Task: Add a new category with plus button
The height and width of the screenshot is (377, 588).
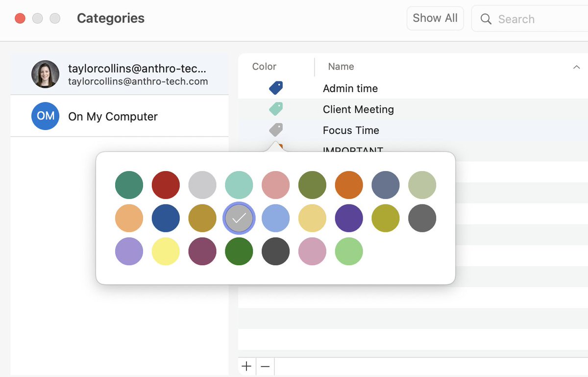Action: click(246, 366)
